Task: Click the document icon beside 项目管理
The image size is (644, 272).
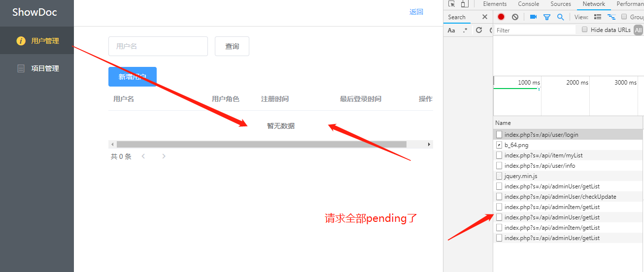Action: [x=21, y=68]
